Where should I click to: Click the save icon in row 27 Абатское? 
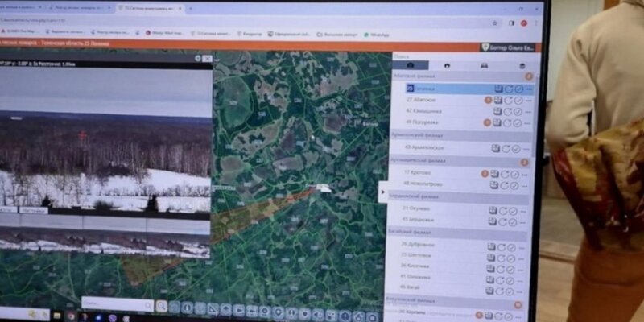pyautogui.click(x=498, y=100)
